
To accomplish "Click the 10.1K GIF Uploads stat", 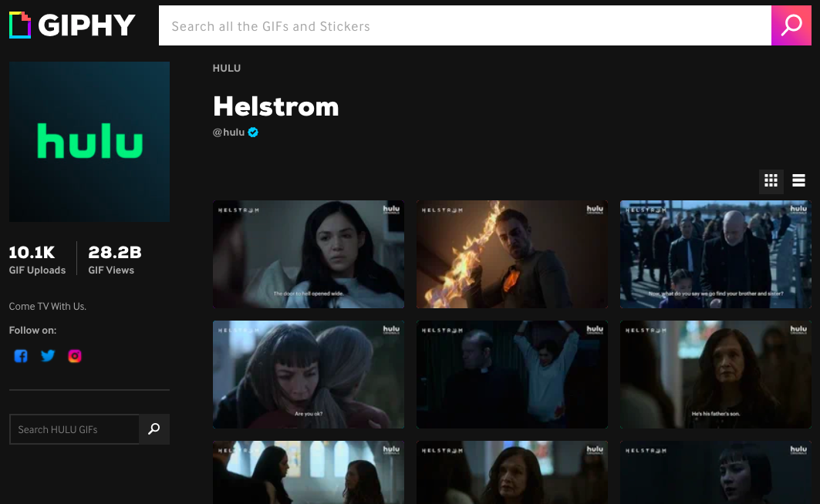I will point(37,260).
